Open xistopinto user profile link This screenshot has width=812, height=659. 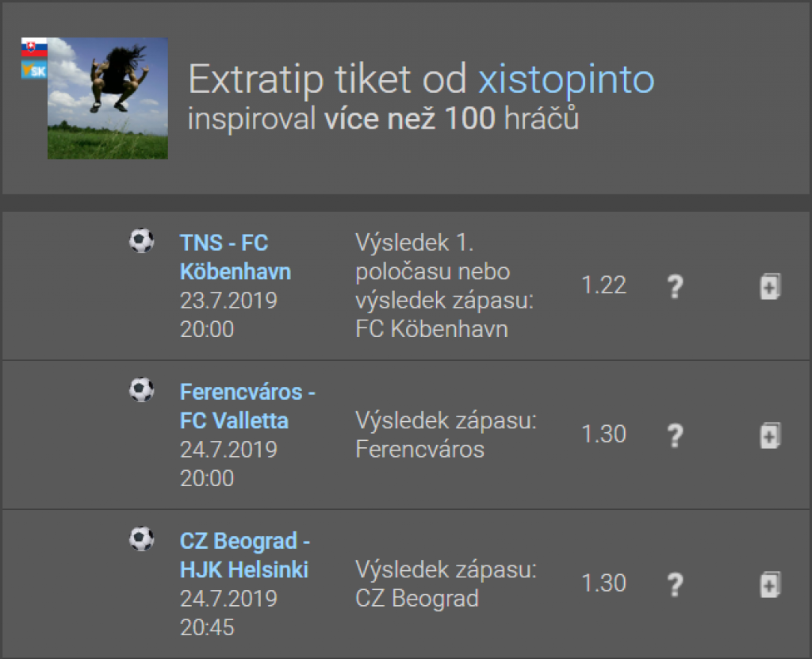click(x=566, y=79)
